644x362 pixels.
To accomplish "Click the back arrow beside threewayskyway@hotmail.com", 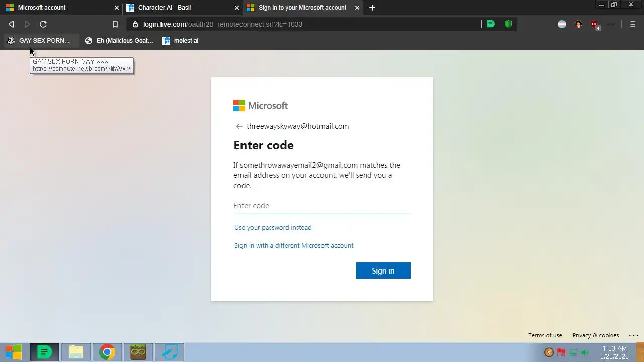I will [239, 126].
